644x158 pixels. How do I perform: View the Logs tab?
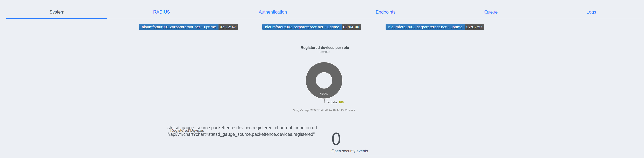tap(591, 12)
